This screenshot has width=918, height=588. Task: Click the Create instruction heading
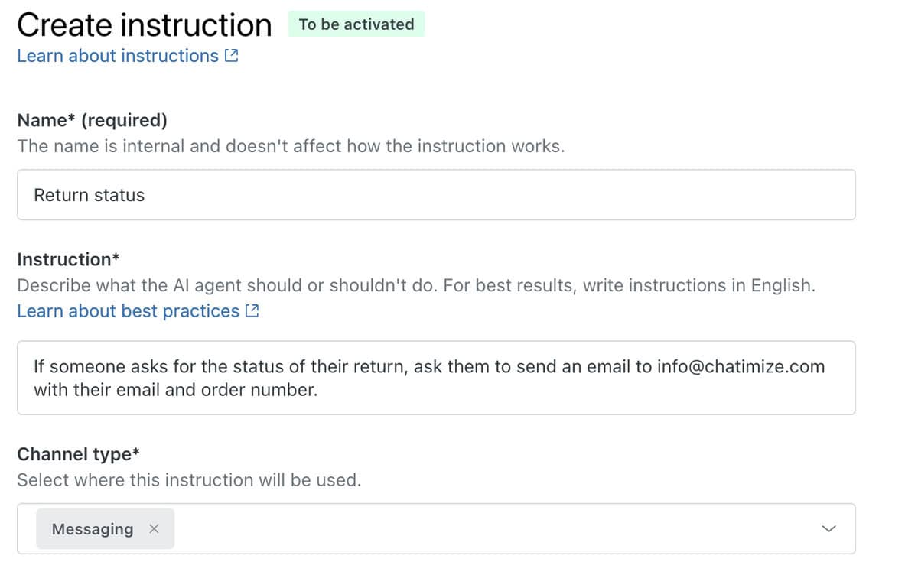(144, 25)
